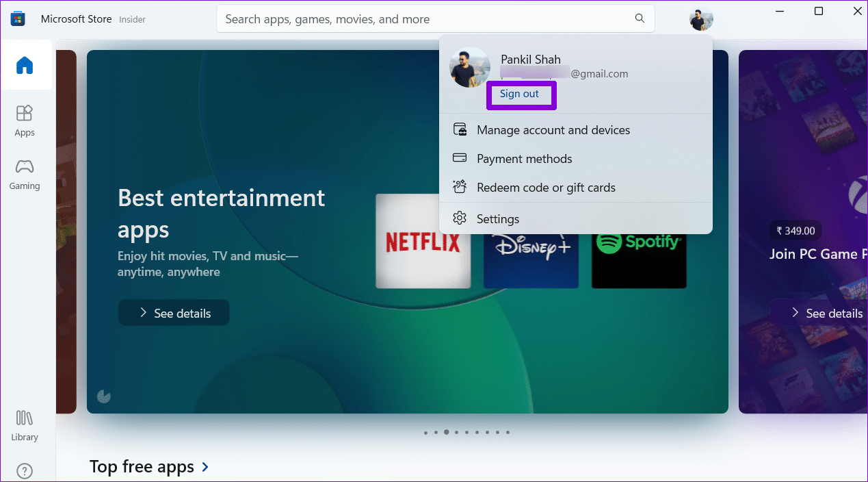The height and width of the screenshot is (482, 868).
Task: Click the carousel pause indicator icon
Action: pos(104,396)
